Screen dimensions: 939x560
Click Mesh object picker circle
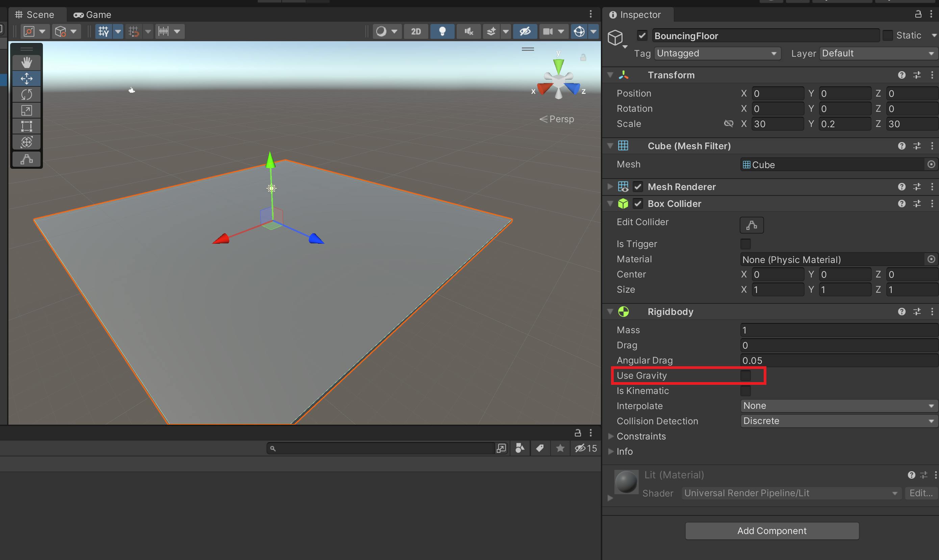point(931,164)
